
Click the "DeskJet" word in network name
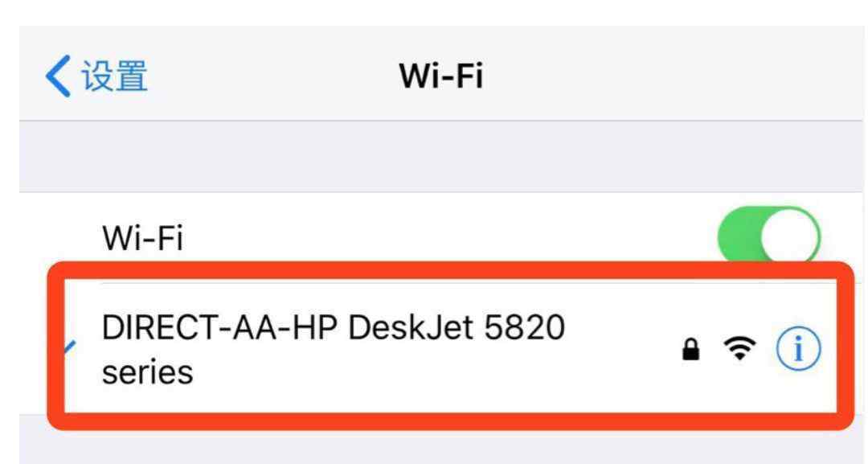[410, 326]
